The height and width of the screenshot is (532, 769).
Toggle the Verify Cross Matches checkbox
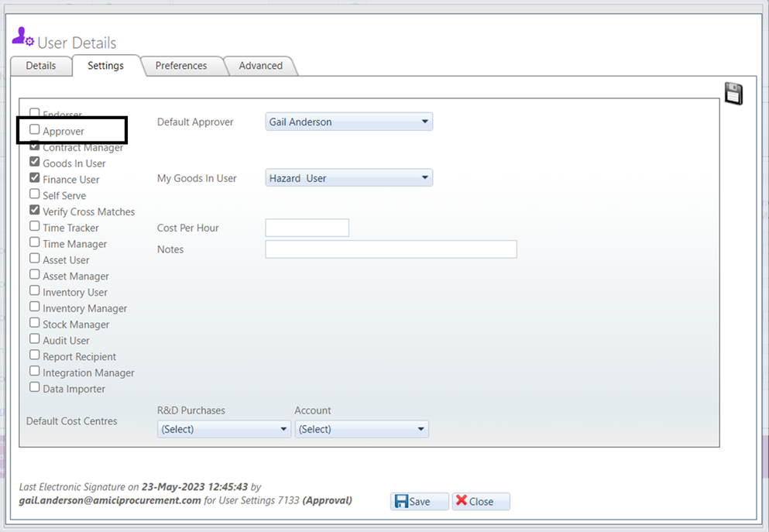click(34, 210)
